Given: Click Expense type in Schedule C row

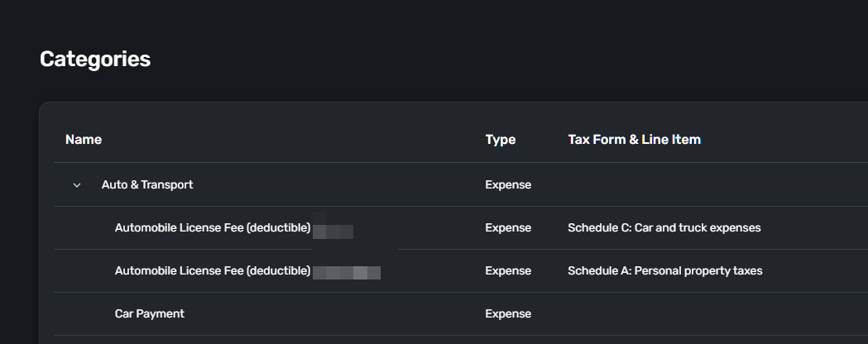Looking at the screenshot, I should pos(508,228).
